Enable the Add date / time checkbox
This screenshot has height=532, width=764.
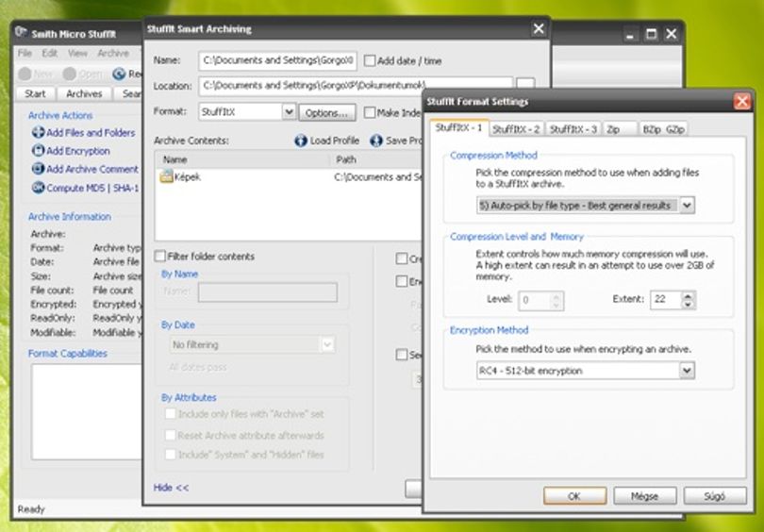370,61
